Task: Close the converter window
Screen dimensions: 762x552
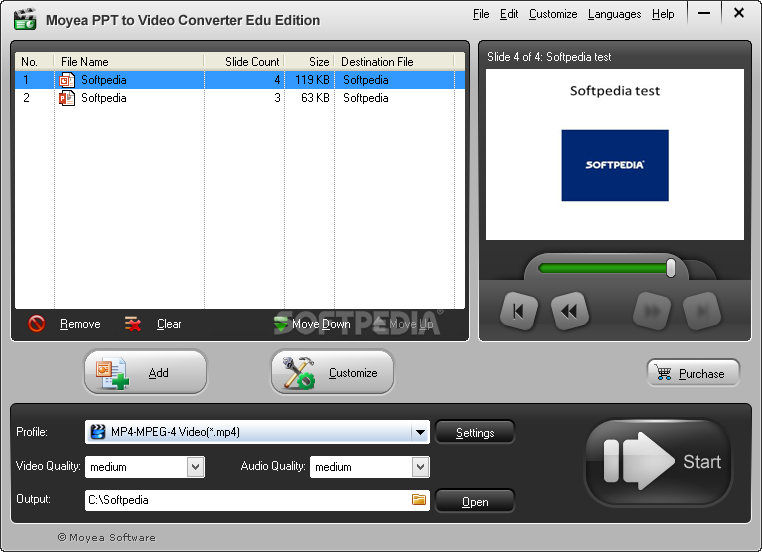Action: coord(739,13)
